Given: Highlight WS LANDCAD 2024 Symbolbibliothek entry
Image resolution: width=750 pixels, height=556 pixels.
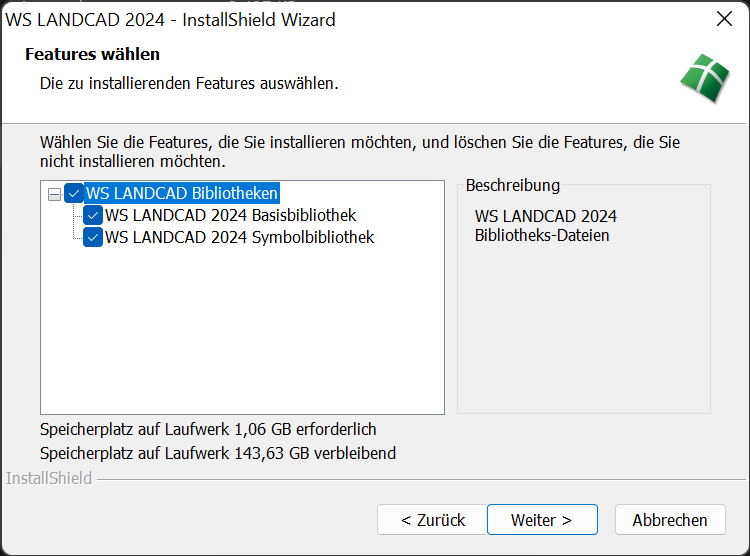Looking at the screenshot, I should tap(239, 238).
